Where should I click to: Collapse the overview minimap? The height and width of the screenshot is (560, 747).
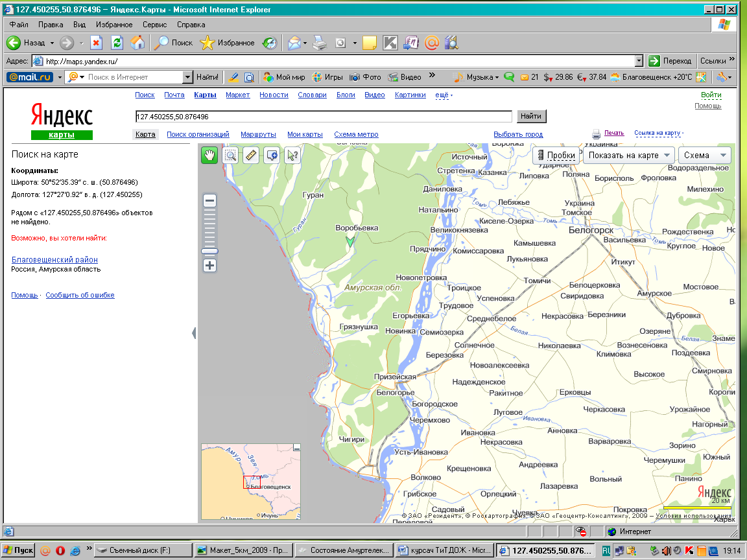click(297, 448)
